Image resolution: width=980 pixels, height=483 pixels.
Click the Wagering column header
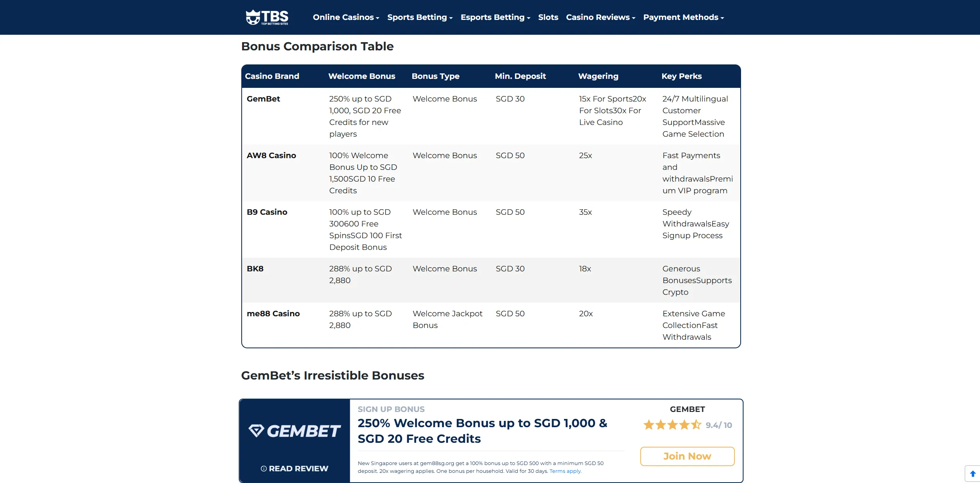tap(598, 76)
